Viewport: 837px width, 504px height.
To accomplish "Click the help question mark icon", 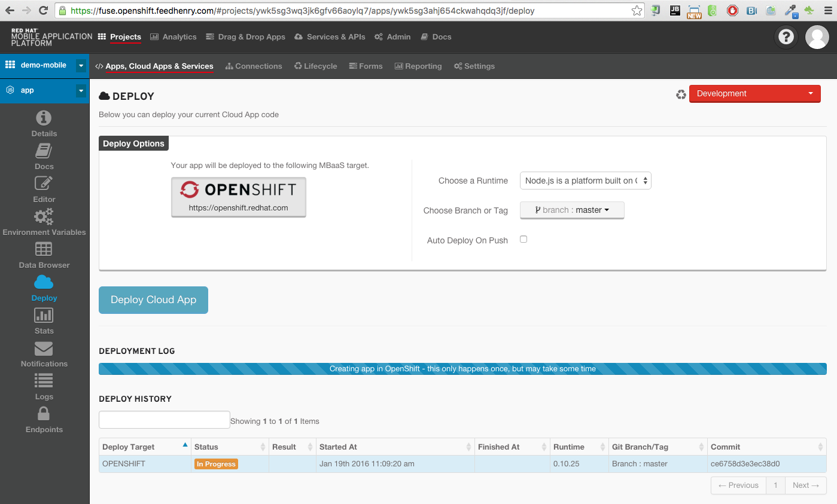I will tap(786, 37).
